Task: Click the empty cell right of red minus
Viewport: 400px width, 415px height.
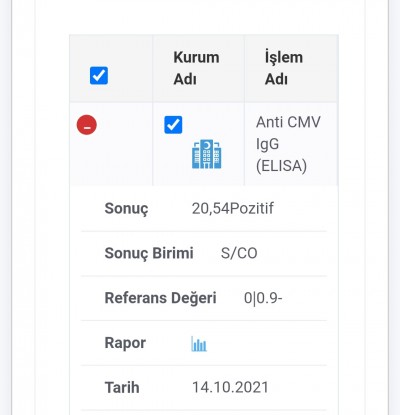Action: coord(125,144)
